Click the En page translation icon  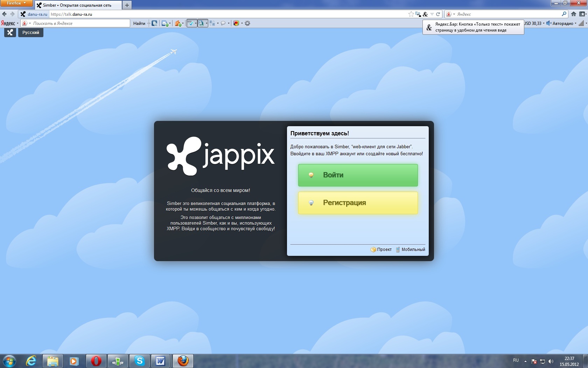[418, 14]
